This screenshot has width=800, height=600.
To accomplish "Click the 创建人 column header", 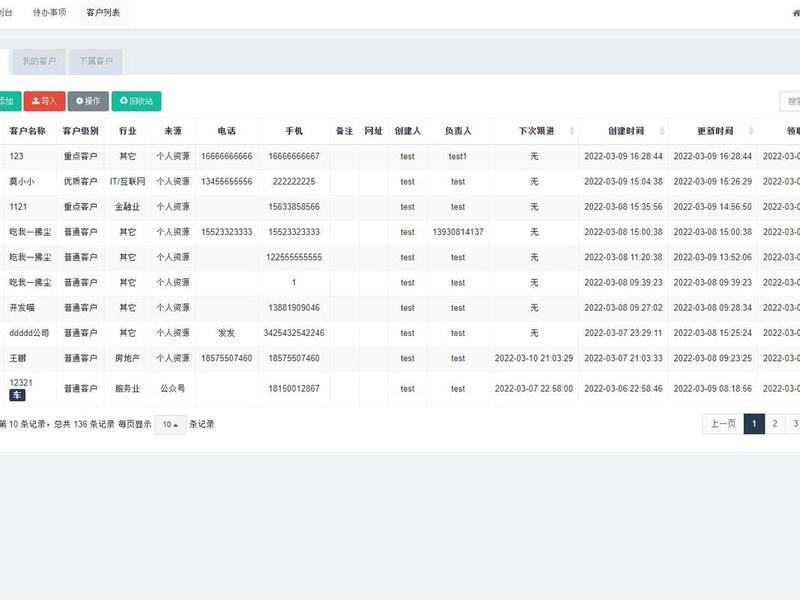I will coord(407,131).
